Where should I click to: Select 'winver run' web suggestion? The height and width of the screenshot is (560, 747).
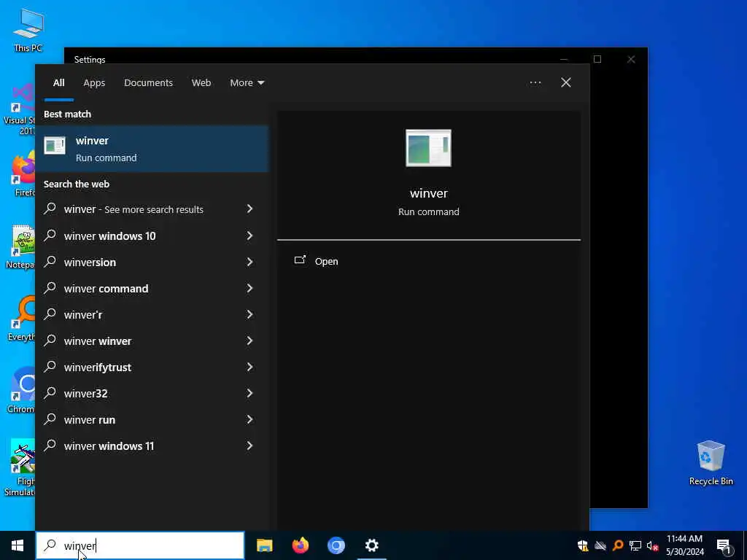[x=89, y=420]
